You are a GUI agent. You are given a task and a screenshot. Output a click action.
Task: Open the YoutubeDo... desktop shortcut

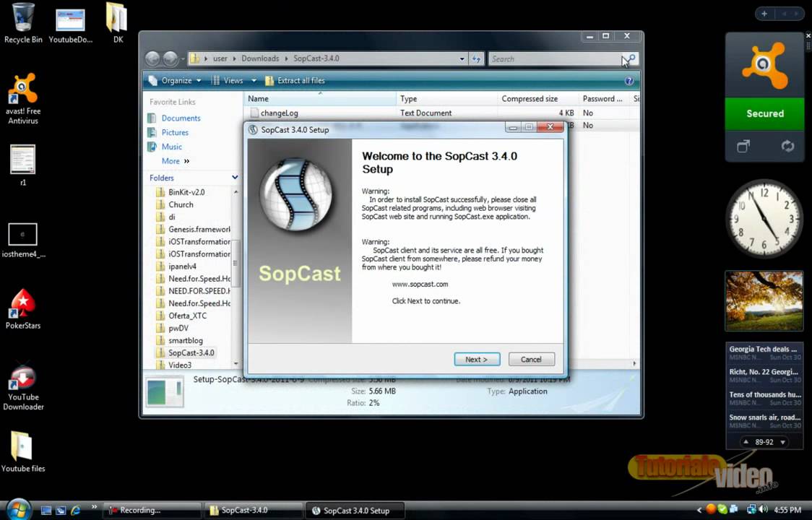(70, 25)
